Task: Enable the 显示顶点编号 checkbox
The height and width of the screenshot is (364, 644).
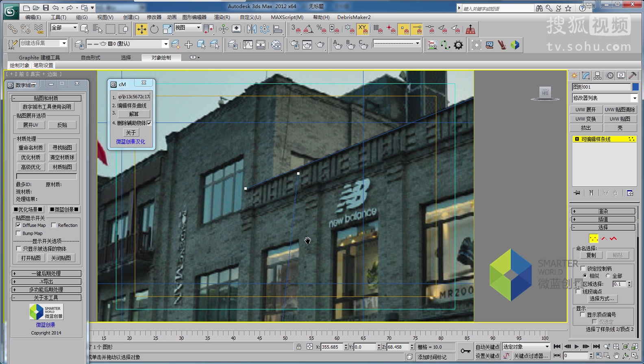Action: [583, 315]
